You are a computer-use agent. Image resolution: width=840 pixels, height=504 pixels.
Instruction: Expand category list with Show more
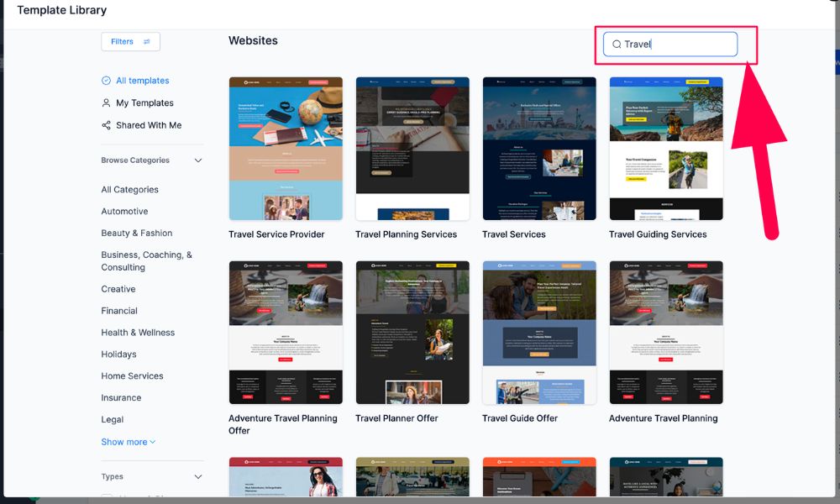point(128,442)
